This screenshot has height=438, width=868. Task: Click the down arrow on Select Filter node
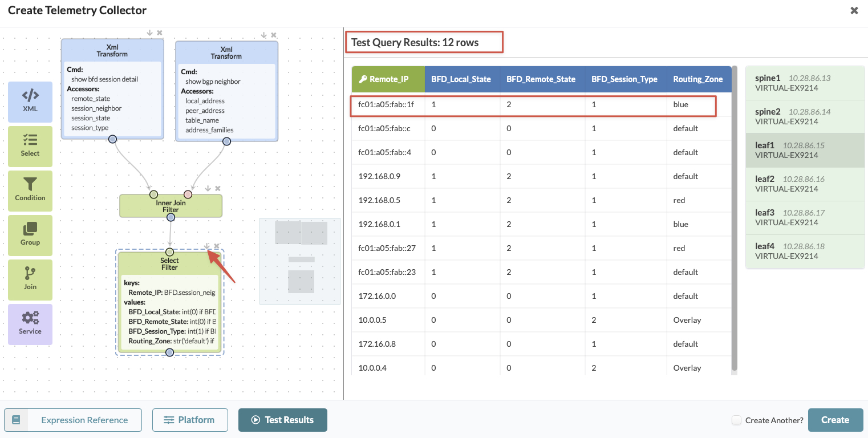207,246
